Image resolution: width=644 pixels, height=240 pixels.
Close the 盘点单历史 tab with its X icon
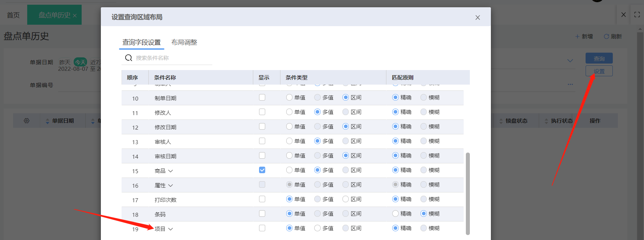(75, 16)
